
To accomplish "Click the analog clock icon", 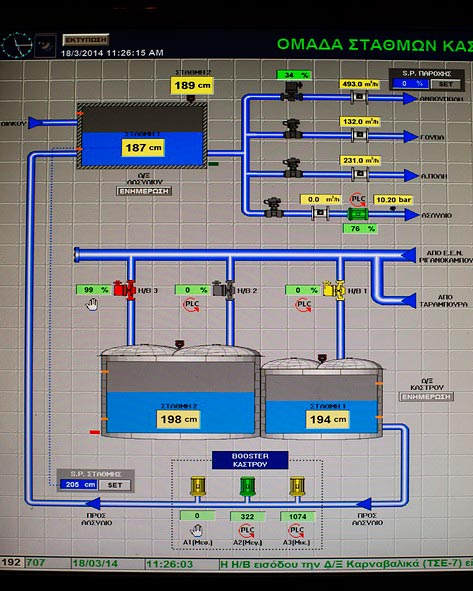I will [17, 45].
